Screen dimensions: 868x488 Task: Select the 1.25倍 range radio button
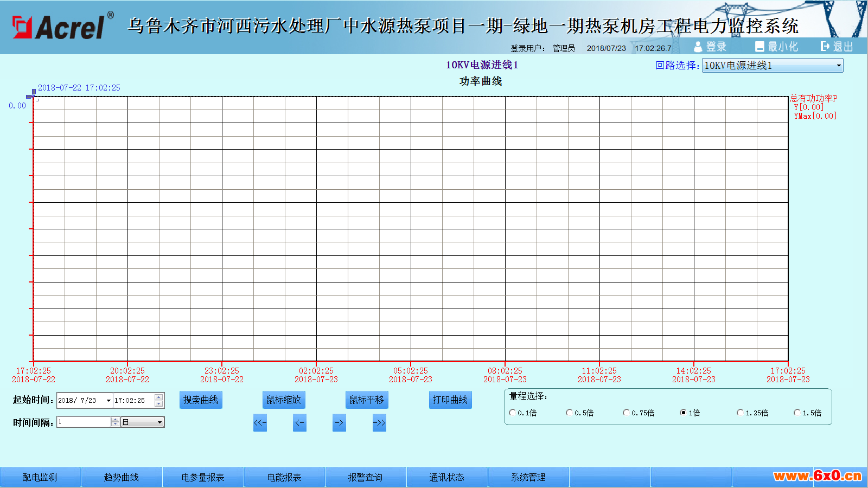pyautogui.click(x=740, y=413)
